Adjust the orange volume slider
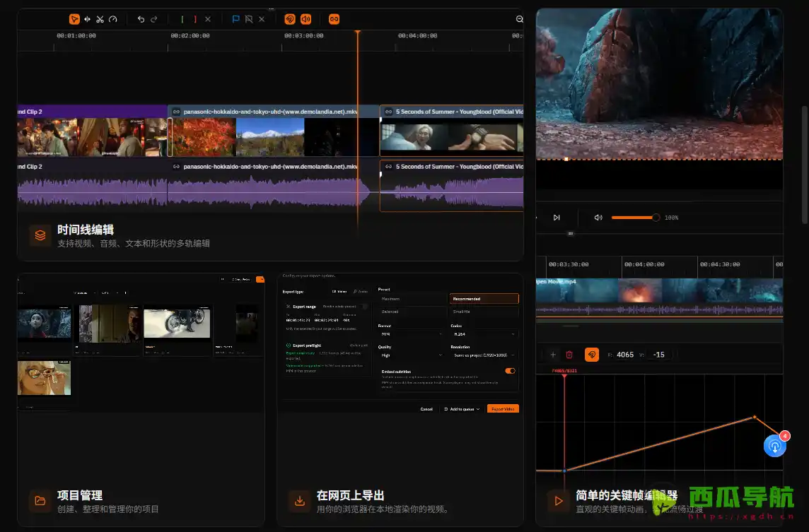The image size is (809, 532). 636,218
